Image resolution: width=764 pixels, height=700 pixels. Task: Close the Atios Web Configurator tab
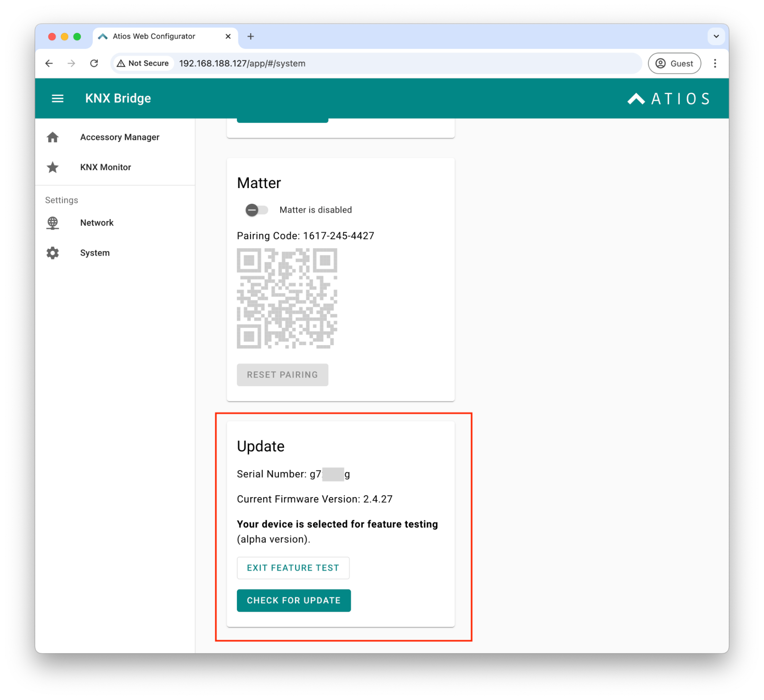click(228, 36)
